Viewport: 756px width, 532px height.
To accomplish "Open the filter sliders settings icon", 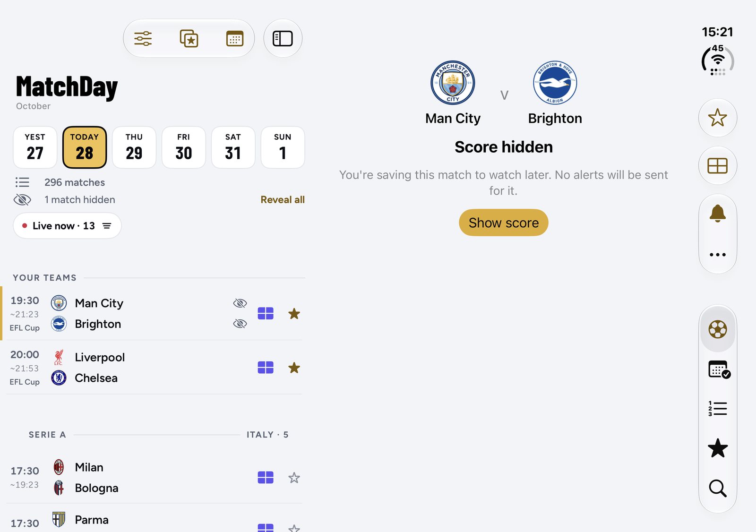I will [x=143, y=38].
